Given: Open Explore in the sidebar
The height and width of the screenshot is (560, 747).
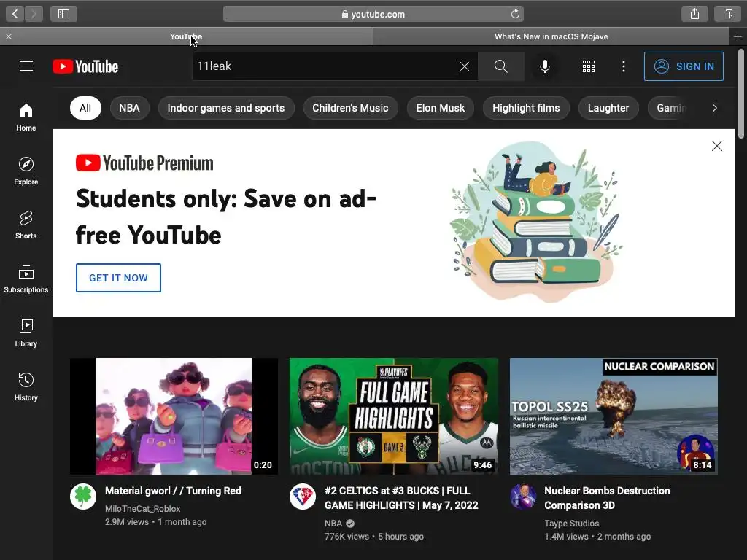Looking at the screenshot, I should 26,171.
